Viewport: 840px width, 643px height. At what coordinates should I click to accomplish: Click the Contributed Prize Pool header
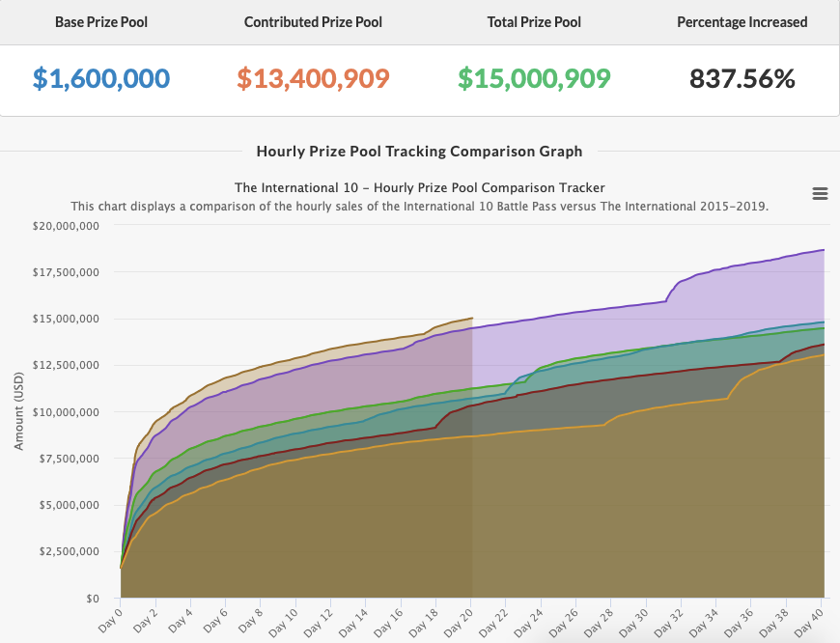click(313, 22)
